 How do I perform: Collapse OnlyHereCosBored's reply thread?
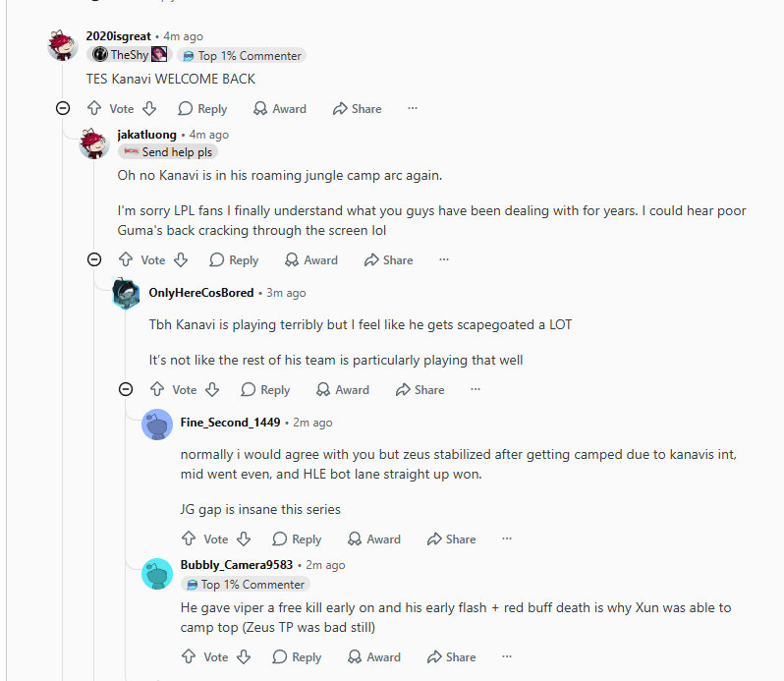(x=126, y=389)
